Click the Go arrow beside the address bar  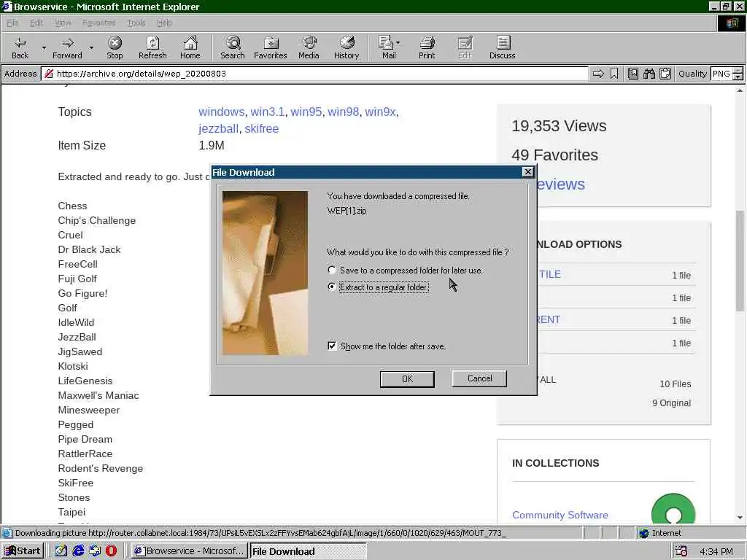598,74
